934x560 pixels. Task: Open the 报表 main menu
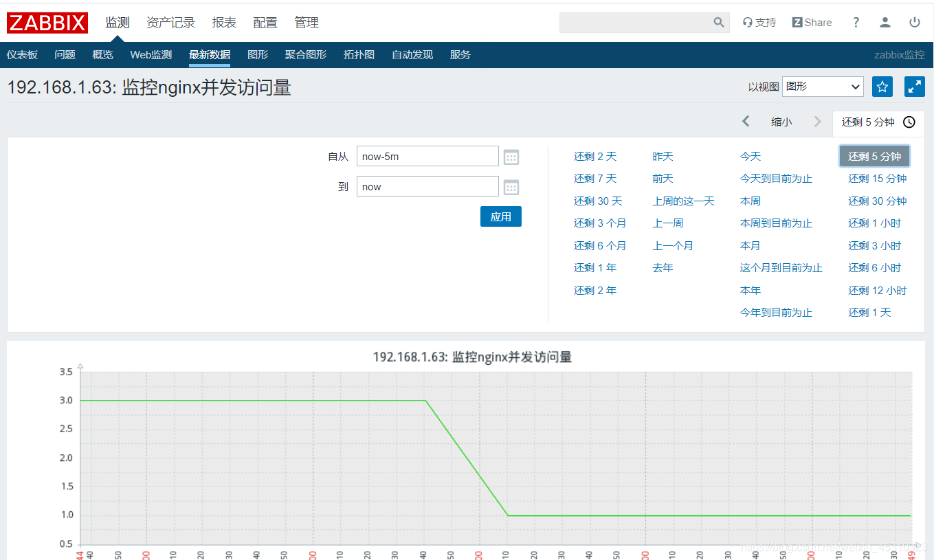pos(224,23)
